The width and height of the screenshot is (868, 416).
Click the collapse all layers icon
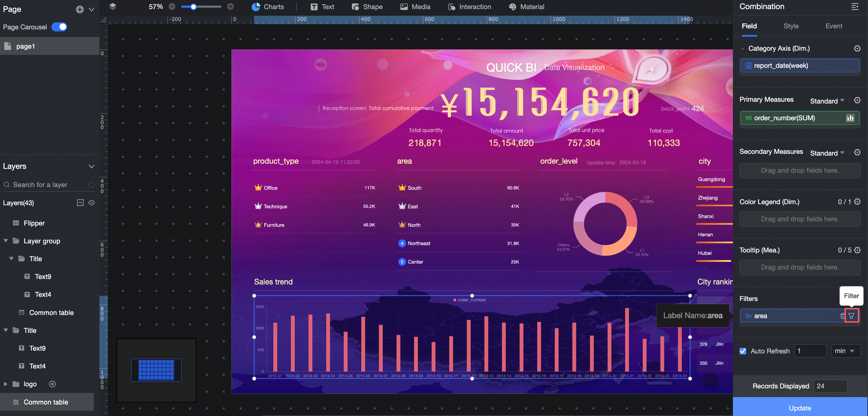coord(80,203)
